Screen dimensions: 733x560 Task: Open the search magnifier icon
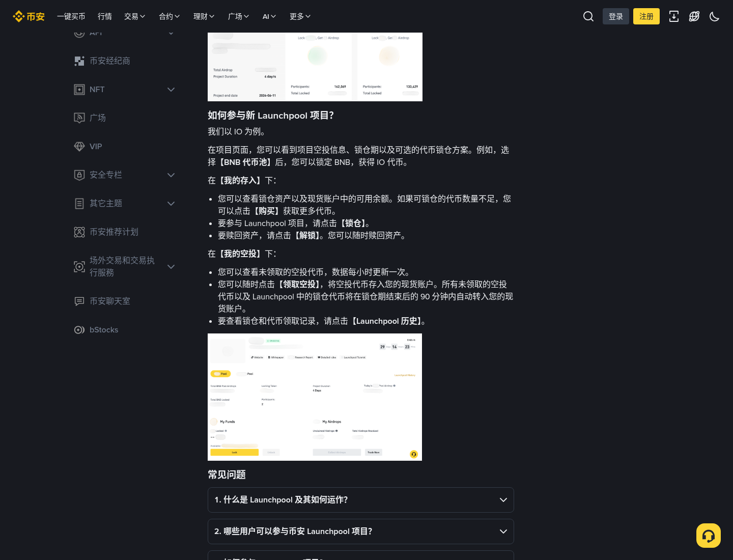[588, 16]
